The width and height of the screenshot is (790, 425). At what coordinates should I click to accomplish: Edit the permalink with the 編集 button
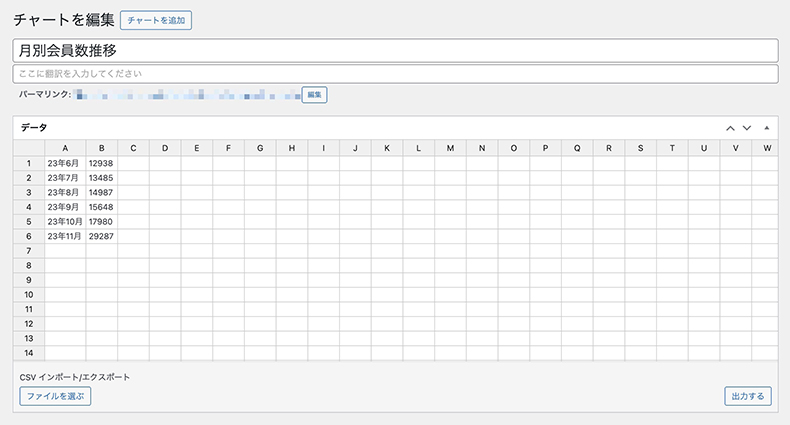tap(314, 95)
